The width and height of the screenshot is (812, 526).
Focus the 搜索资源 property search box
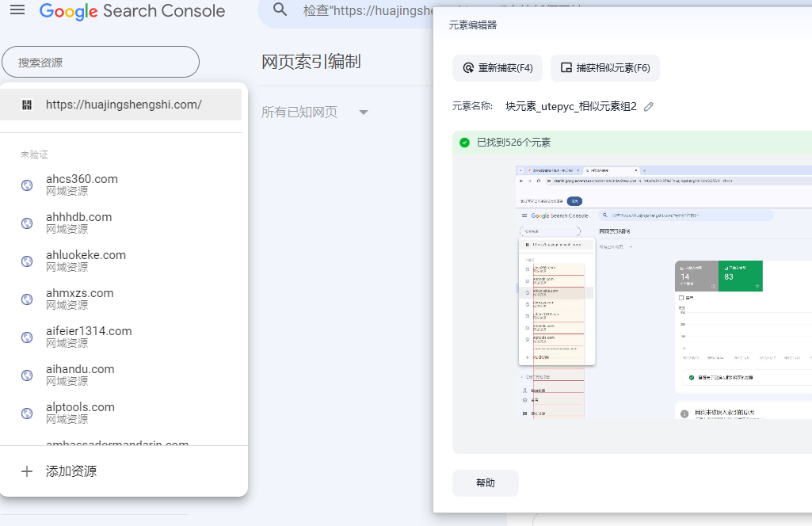tap(101, 62)
